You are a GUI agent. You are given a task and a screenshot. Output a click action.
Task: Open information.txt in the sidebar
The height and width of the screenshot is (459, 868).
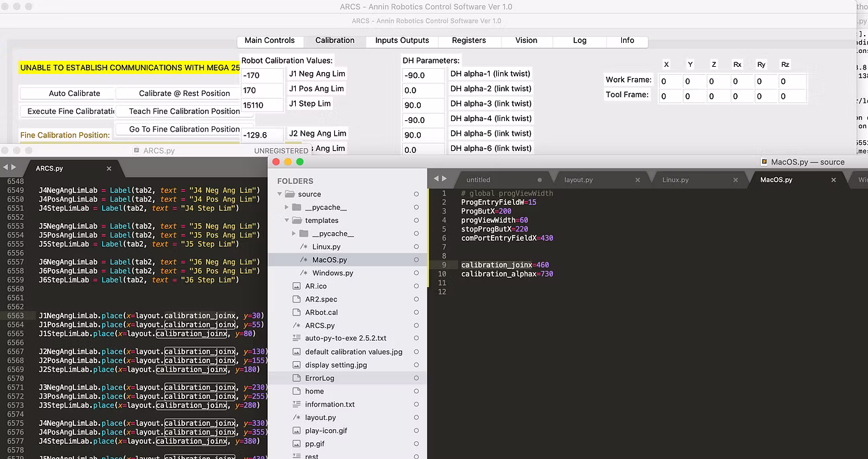[329, 404]
